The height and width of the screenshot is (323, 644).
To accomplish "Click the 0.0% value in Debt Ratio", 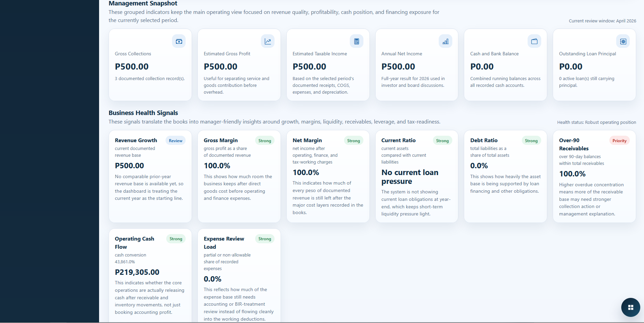I will pos(479,166).
